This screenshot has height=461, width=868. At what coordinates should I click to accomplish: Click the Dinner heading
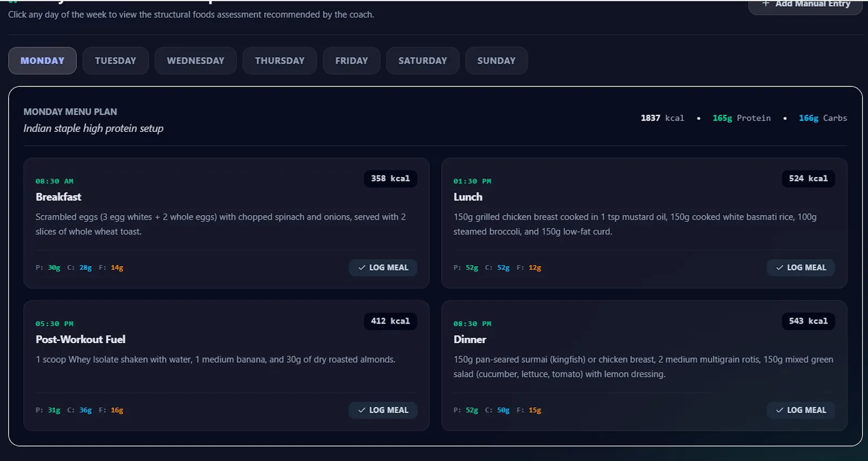coord(470,340)
